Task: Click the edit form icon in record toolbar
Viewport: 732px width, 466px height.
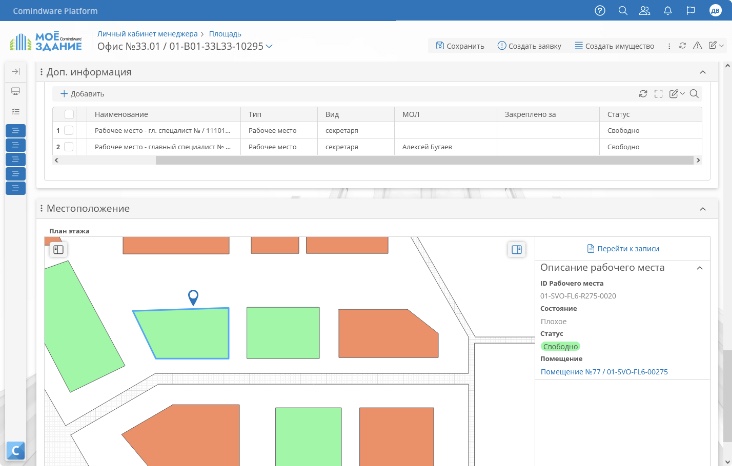Action: [x=712, y=45]
